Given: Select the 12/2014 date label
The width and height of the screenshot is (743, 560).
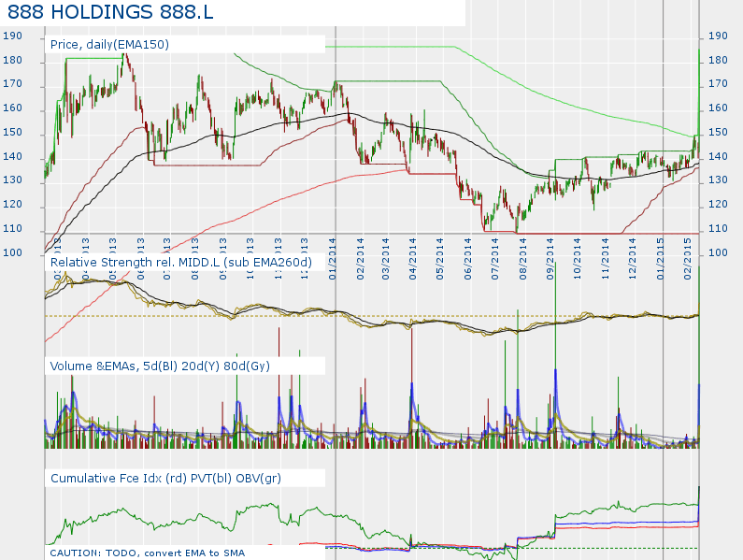Looking at the screenshot, I should (x=632, y=259).
